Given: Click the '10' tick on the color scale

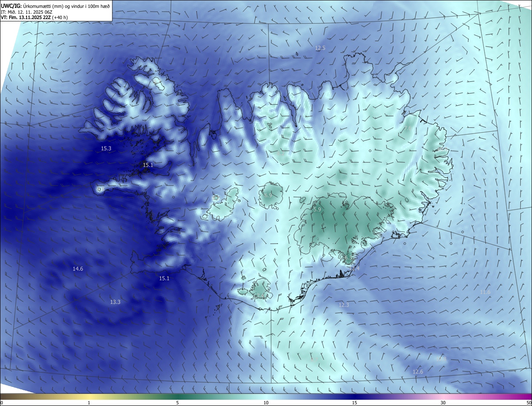Looking at the screenshot, I should tap(266, 403).
